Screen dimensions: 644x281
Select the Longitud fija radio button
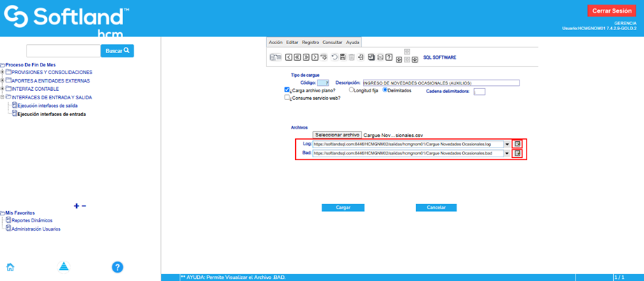point(351,90)
